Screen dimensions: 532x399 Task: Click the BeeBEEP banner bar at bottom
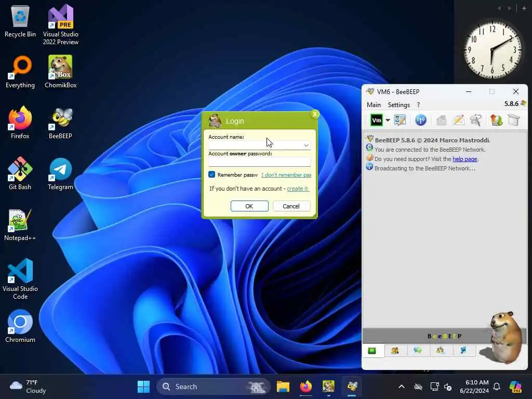[x=444, y=336]
